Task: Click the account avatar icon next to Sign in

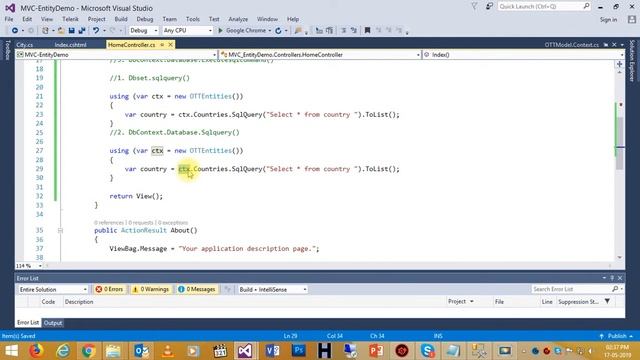Action: (632, 19)
